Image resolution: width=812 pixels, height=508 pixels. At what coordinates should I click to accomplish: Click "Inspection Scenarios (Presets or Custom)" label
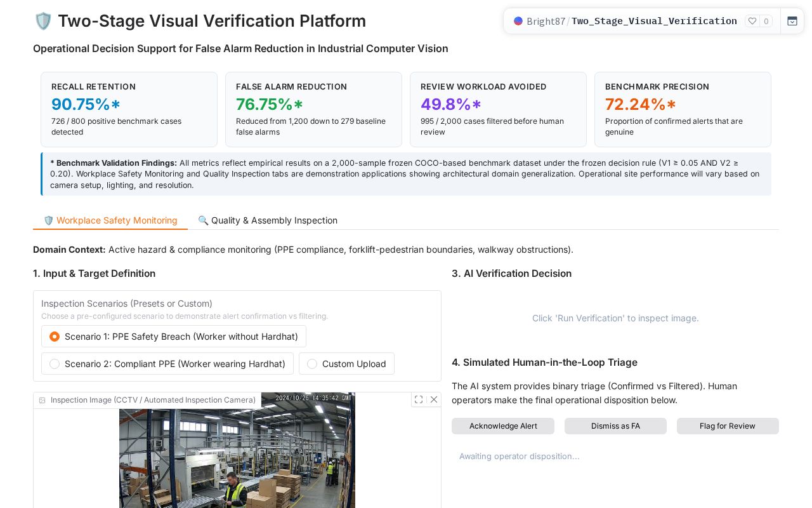point(127,304)
